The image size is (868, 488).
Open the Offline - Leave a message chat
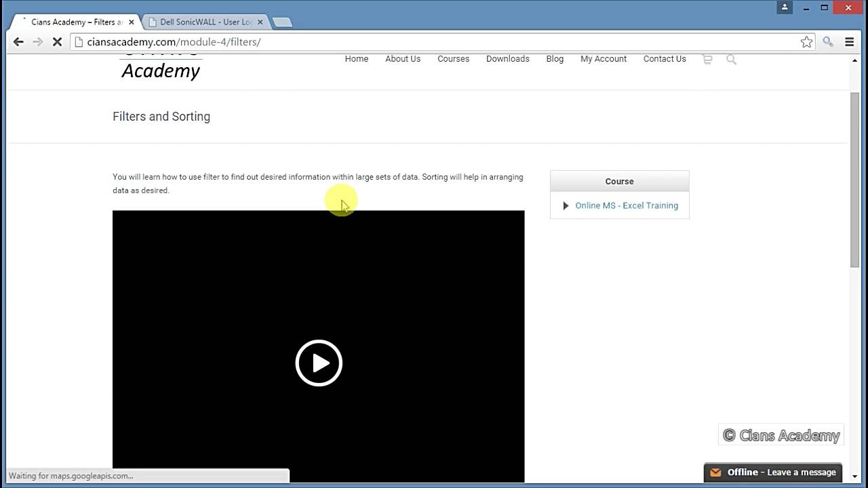click(x=774, y=472)
